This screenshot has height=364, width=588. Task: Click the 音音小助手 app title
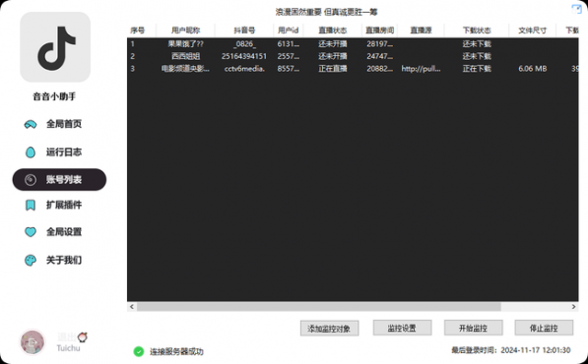54,96
